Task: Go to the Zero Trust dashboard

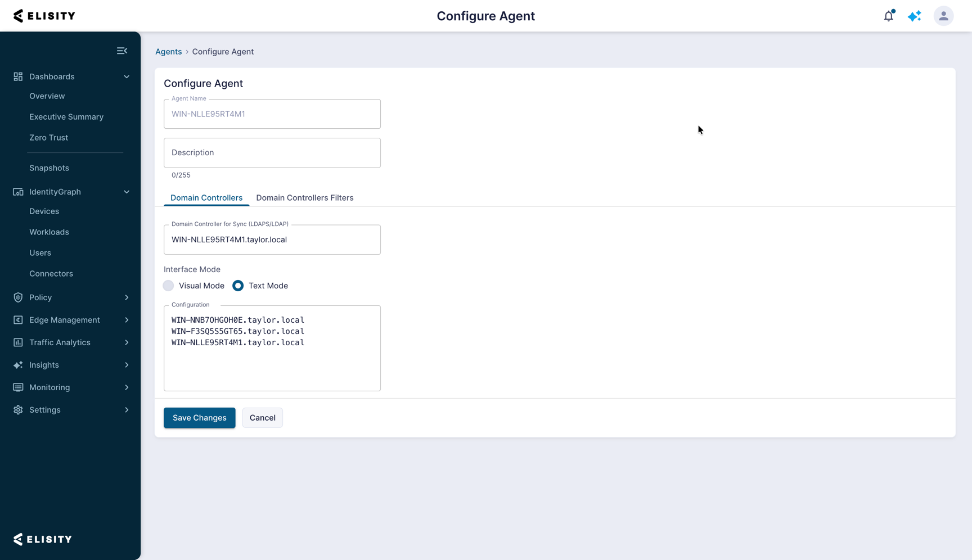Action: click(x=49, y=138)
